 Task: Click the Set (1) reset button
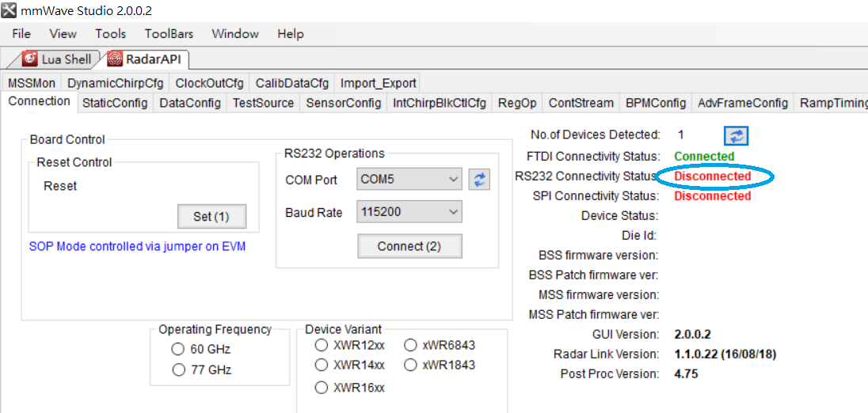tap(211, 217)
